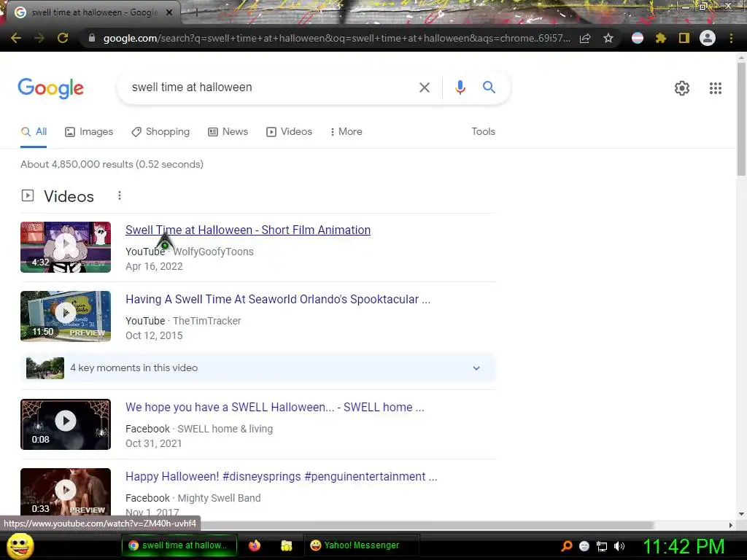
Task: Click the Mighty Swell Band source text
Action: point(219,498)
